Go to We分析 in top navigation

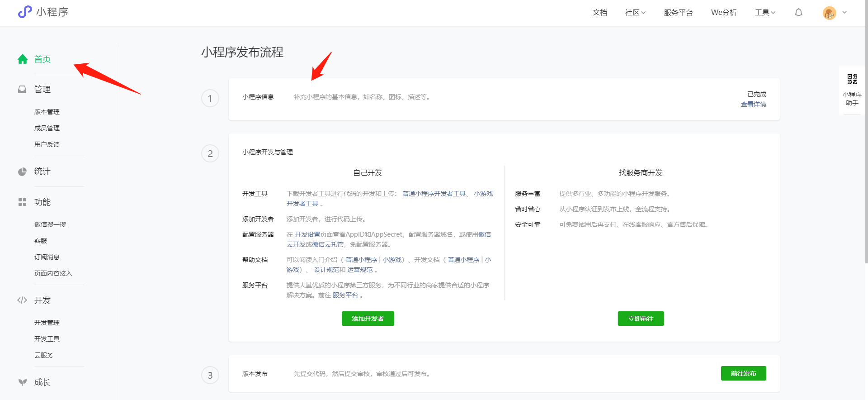click(x=724, y=13)
